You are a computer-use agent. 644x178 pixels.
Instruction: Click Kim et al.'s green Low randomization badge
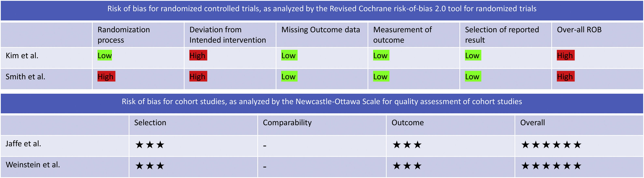(104, 56)
